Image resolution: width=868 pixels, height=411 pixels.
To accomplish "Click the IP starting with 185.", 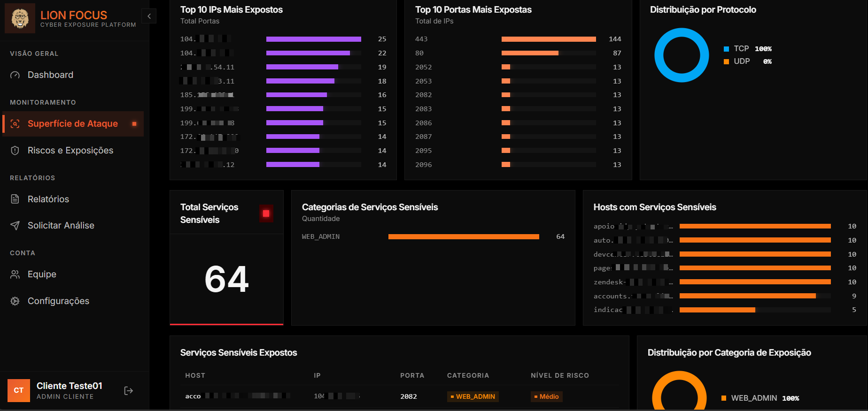I will tap(207, 95).
